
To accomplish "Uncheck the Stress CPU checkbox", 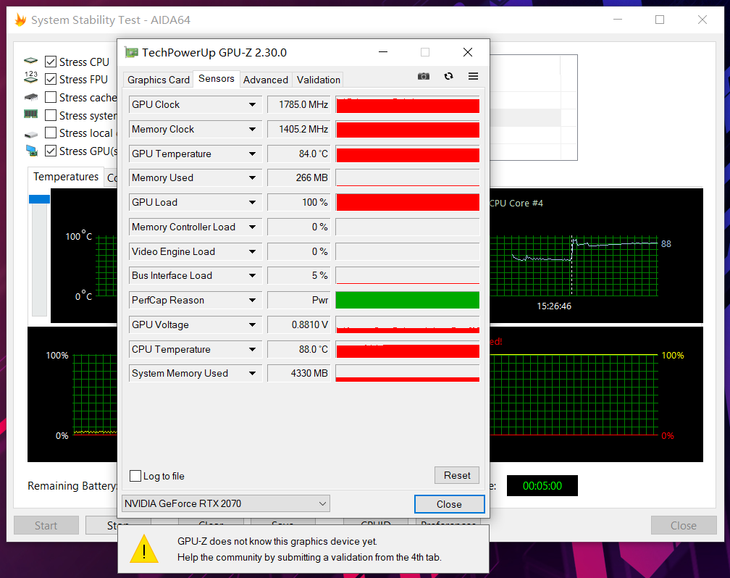I will tap(50, 62).
